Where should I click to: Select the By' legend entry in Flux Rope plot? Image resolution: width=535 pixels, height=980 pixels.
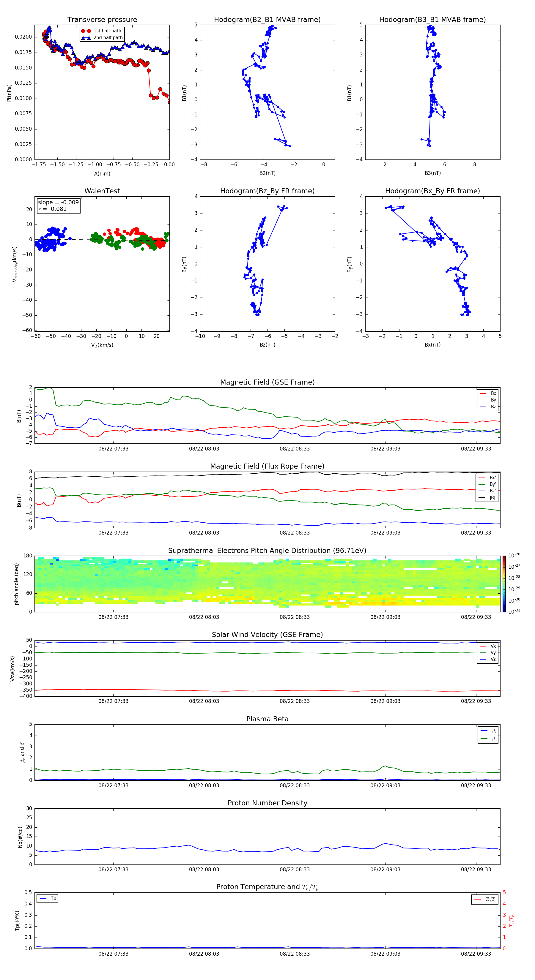click(x=487, y=484)
